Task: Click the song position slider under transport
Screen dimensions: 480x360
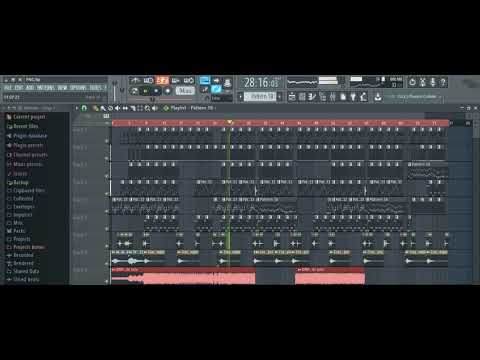Action: tap(160, 99)
